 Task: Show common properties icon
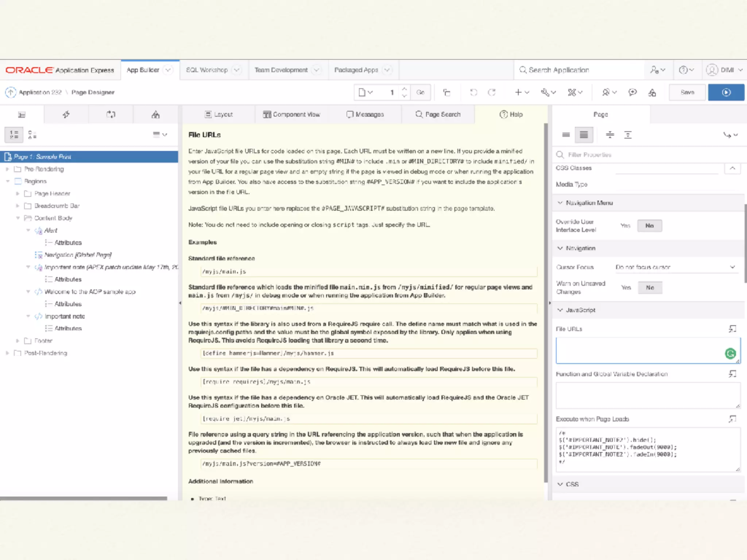tap(566, 135)
